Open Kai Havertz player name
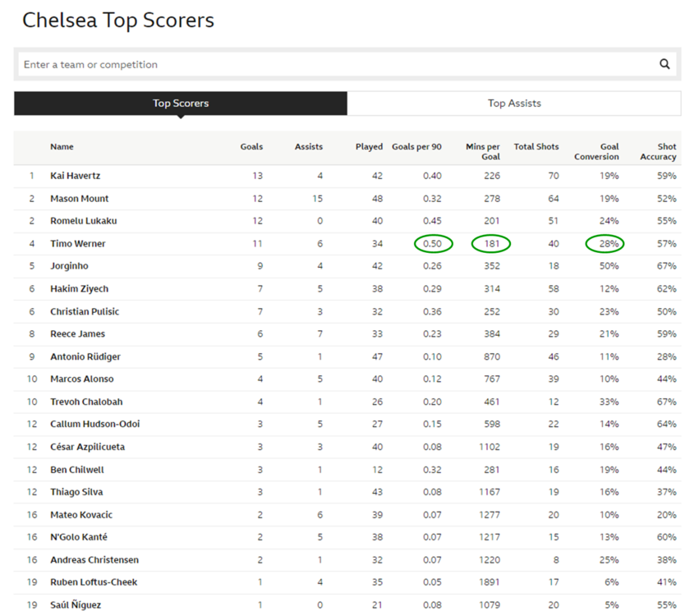Screen dimensions: 685x616 (75, 176)
